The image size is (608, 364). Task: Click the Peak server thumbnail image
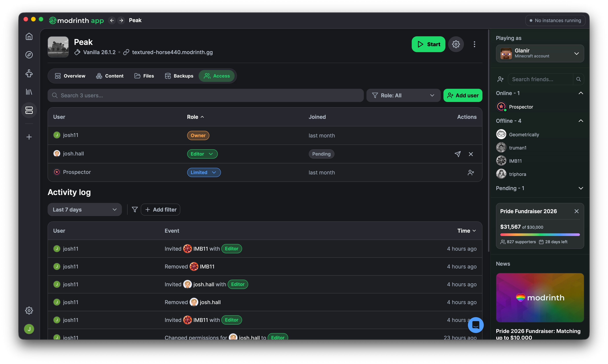pos(58,47)
